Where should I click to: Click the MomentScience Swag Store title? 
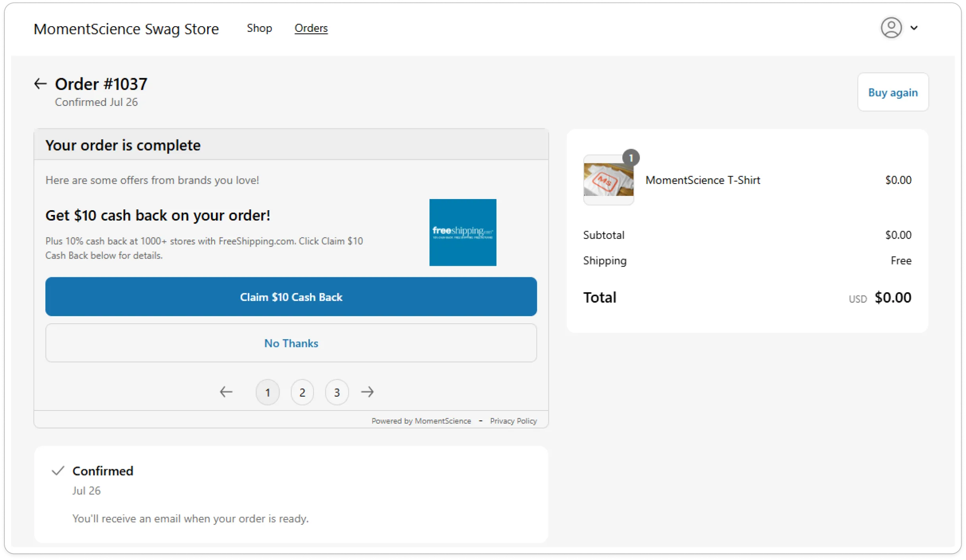[126, 29]
